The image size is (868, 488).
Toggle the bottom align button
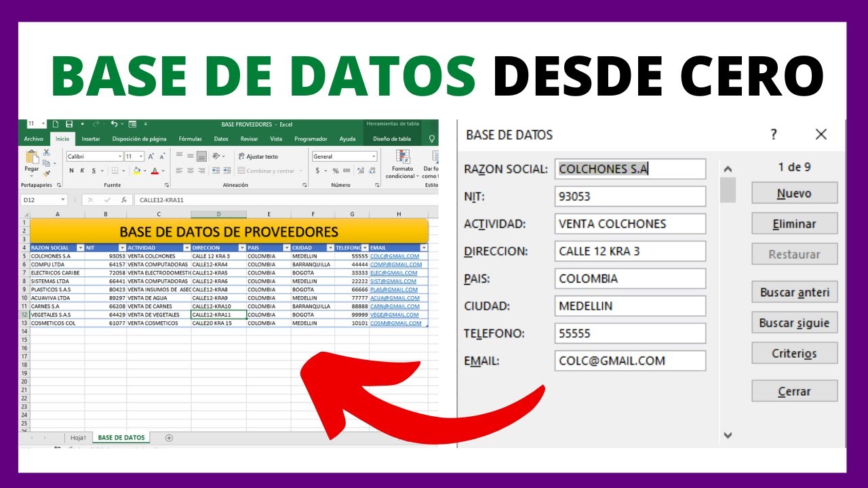pyautogui.click(x=201, y=156)
